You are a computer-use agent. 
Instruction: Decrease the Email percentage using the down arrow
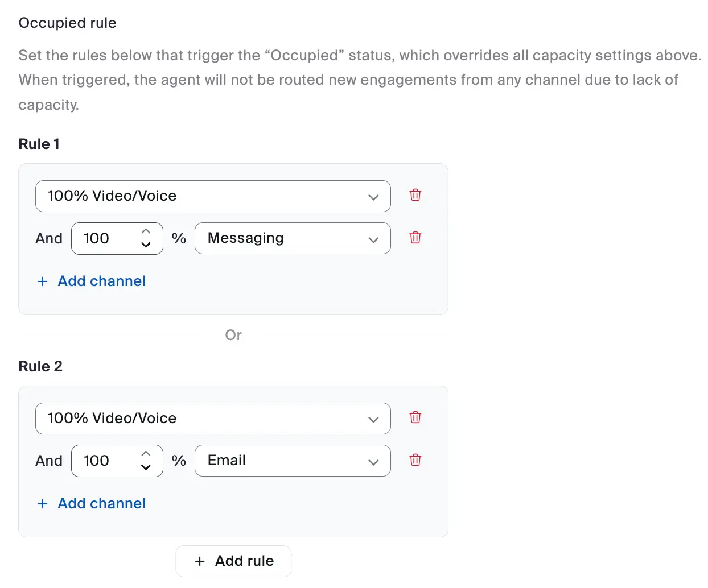point(146,467)
